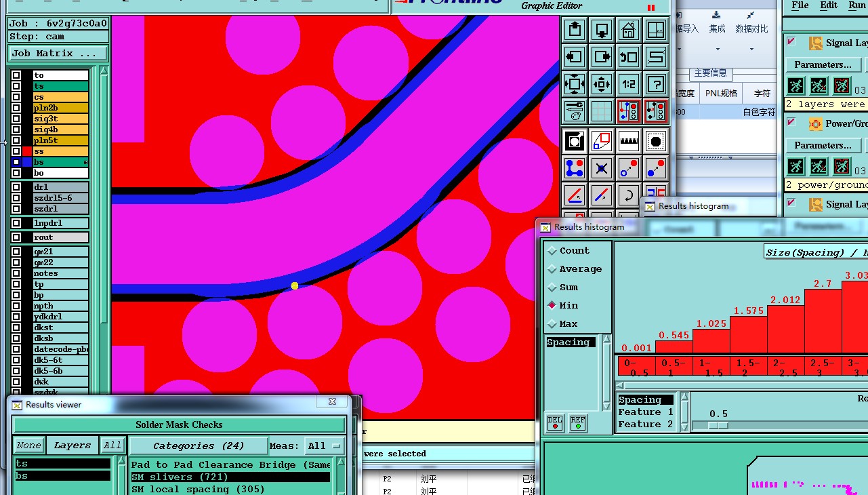This screenshot has width=868, height=495.
Task: Click the Categories (24) button
Action: point(198,446)
